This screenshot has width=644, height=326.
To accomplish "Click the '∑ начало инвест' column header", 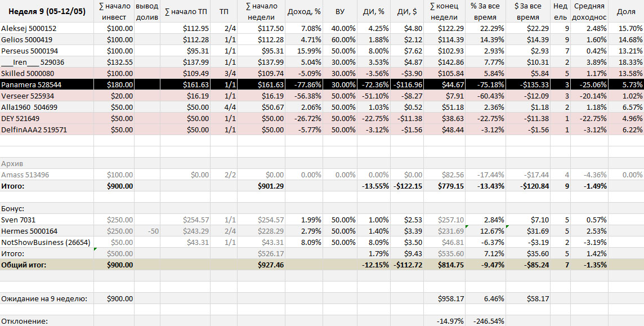I will click(114, 11).
